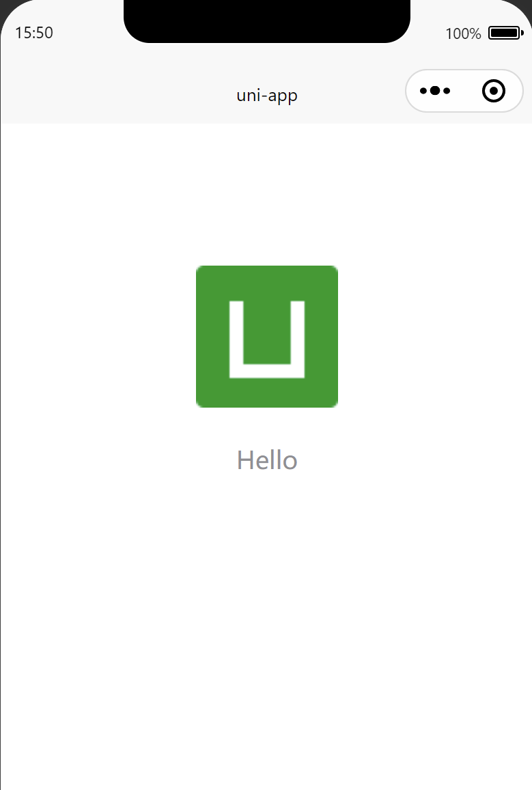Click the green uni-app logo image
The width and height of the screenshot is (532, 790).
(x=267, y=337)
